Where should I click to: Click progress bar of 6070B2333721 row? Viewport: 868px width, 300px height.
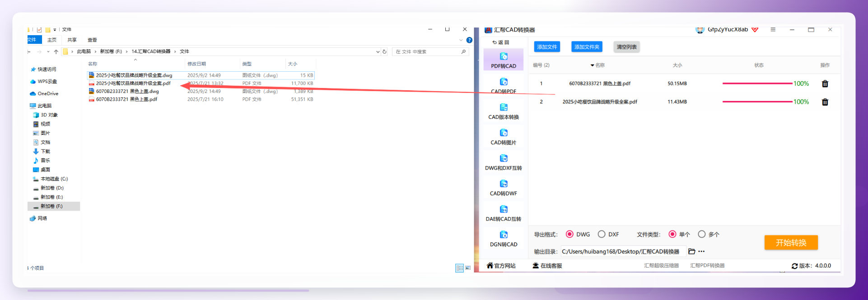757,83
